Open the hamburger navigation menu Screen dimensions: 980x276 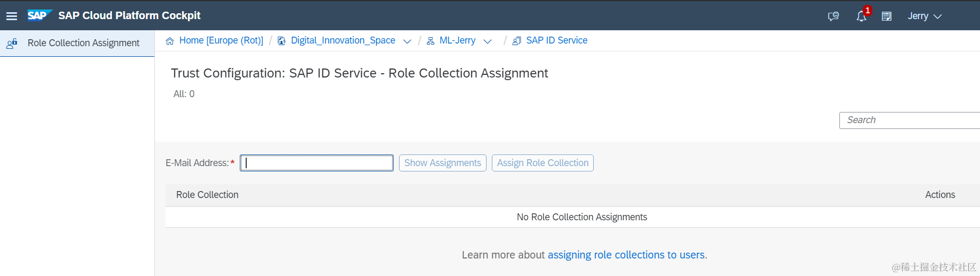[12, 16]
